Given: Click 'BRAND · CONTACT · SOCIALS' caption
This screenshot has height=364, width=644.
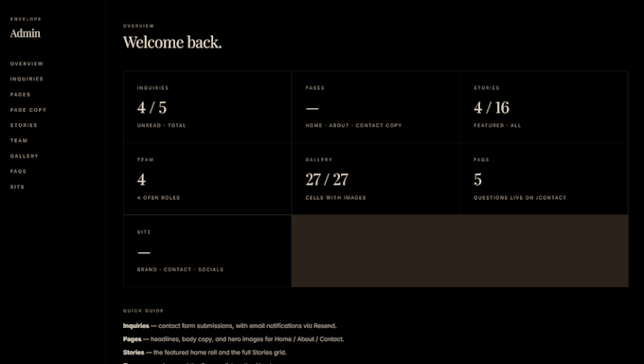Looking at the screenshot, I should click(x=180, y=270).
